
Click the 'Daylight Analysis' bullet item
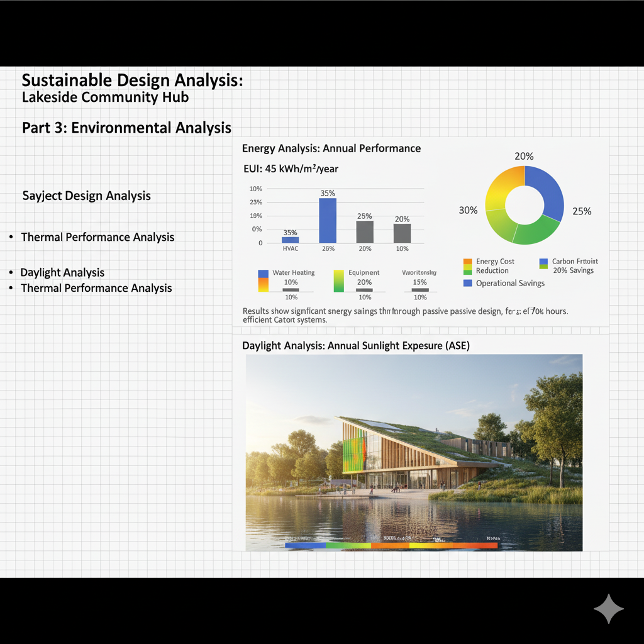point(62,273)
